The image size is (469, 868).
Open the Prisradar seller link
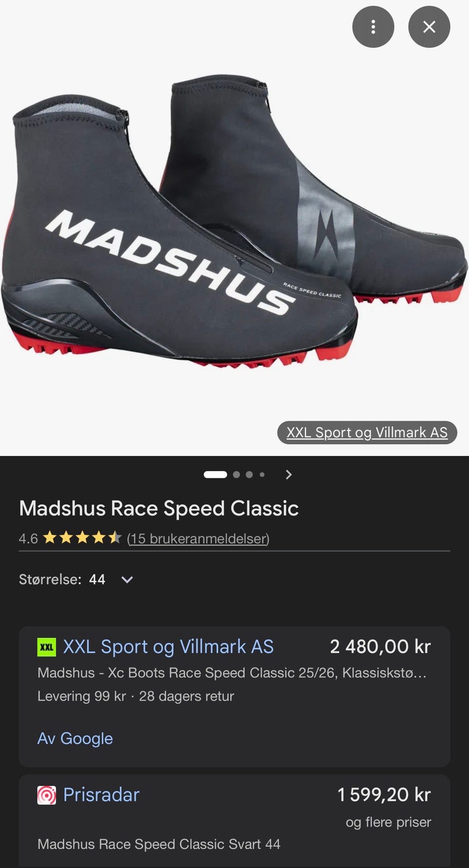pyautogui.click(x=101, y=795)
